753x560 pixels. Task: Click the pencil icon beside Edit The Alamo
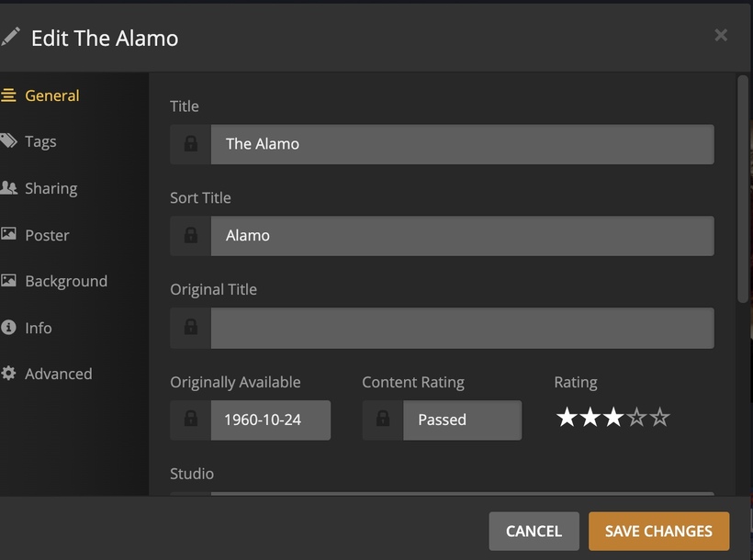[11, 38]
